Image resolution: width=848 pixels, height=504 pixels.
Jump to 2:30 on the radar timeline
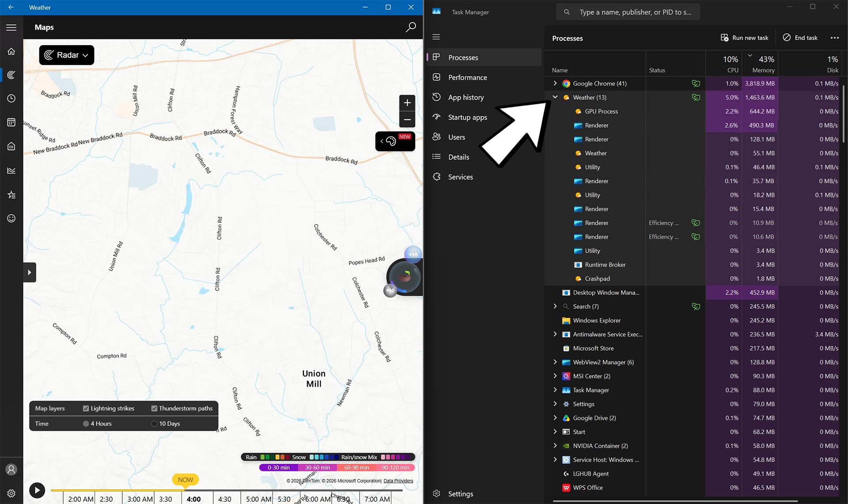click(106, 499)
